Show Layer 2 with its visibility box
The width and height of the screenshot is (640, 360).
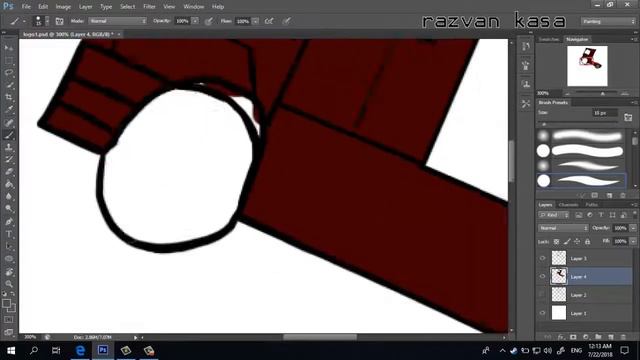(x=542, y=294)
